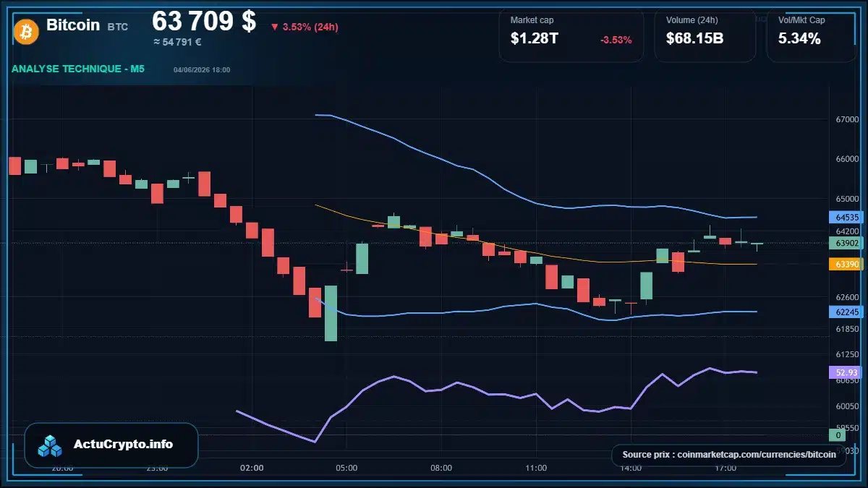Image resolution: width=868 pixels, height=488 pixels.
Task: Click the ≈ 54 791 € conversion value
Action: 177,42
